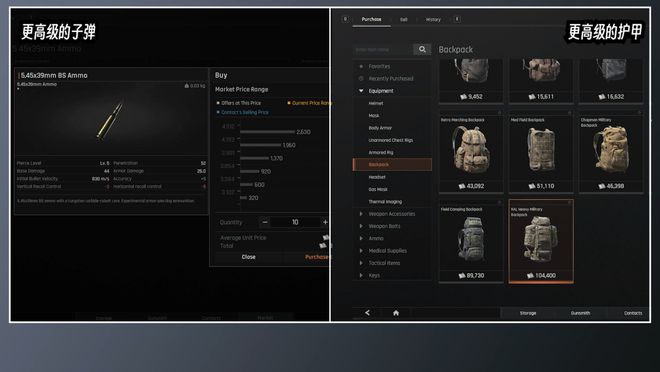This screenshot has height=372, width=660.
Task: Select Body Armor in equipment list
Action: pos(380,128)
